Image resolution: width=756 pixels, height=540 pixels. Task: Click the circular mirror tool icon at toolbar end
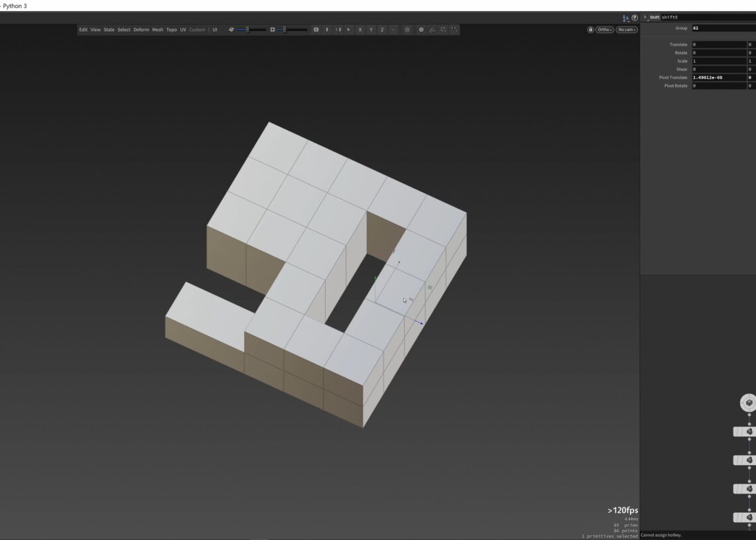click(420, 29)
